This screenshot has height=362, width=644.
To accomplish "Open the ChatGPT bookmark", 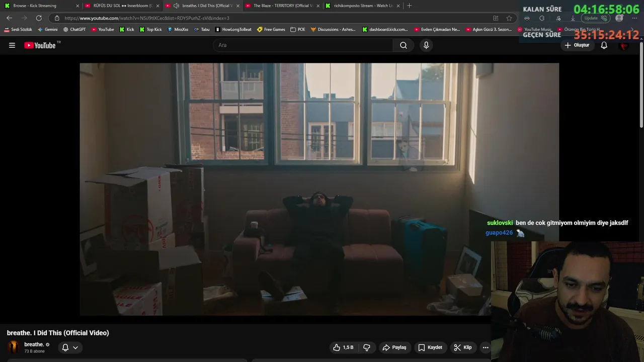I will [74, 30].
